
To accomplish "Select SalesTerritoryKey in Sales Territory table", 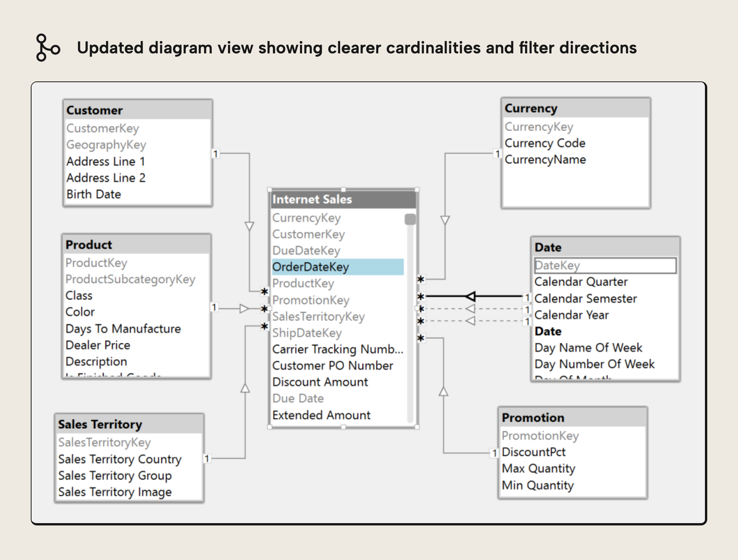I will [x=105, y=442].
